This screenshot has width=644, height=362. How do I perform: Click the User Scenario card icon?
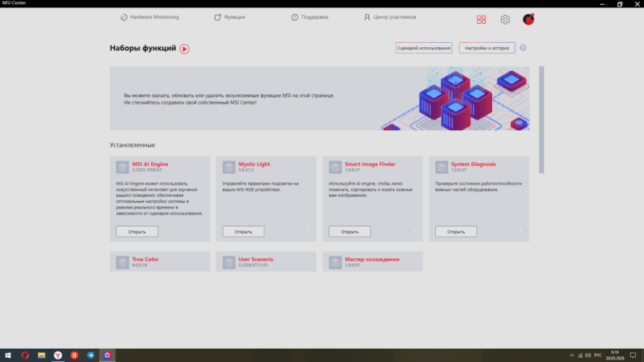(229, 262)
